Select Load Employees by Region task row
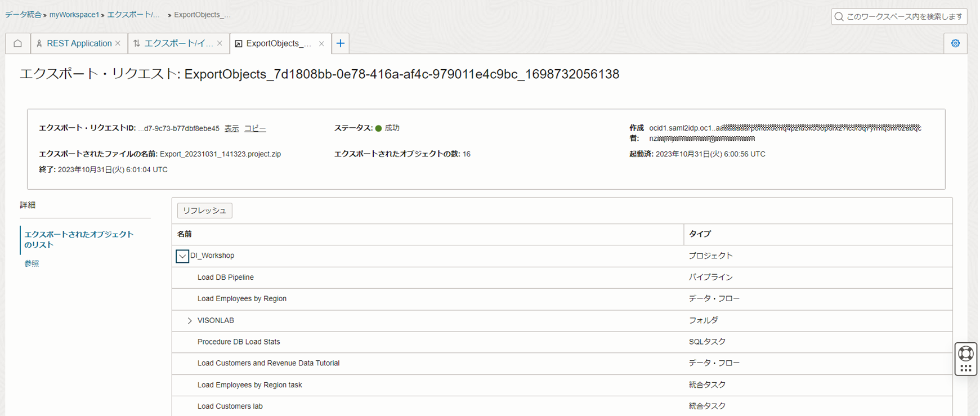Screen dimensions: 980x416 [562, 385]
